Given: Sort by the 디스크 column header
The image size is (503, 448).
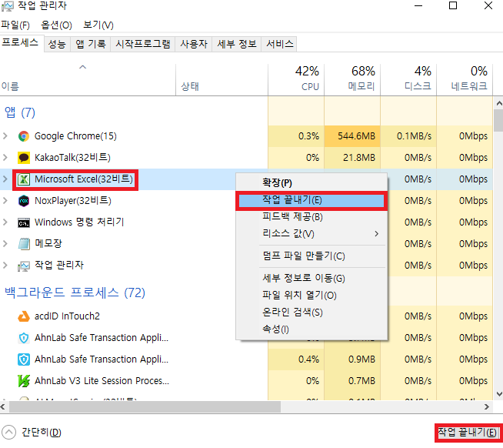Looking at the screenshot, I should tap(408, 79).
